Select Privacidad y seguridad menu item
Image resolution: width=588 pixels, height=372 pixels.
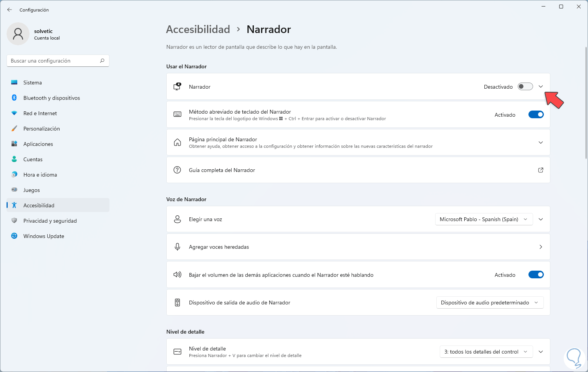[50, 221]
